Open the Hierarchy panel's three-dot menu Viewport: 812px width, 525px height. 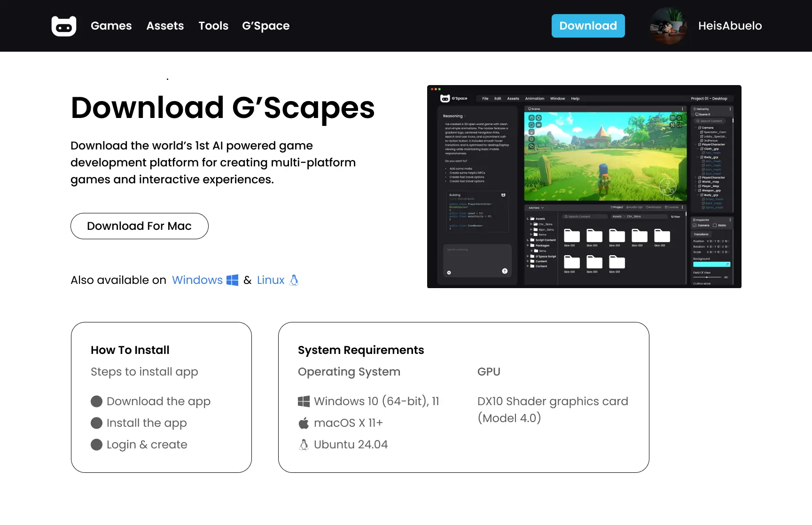coord(730,109)
